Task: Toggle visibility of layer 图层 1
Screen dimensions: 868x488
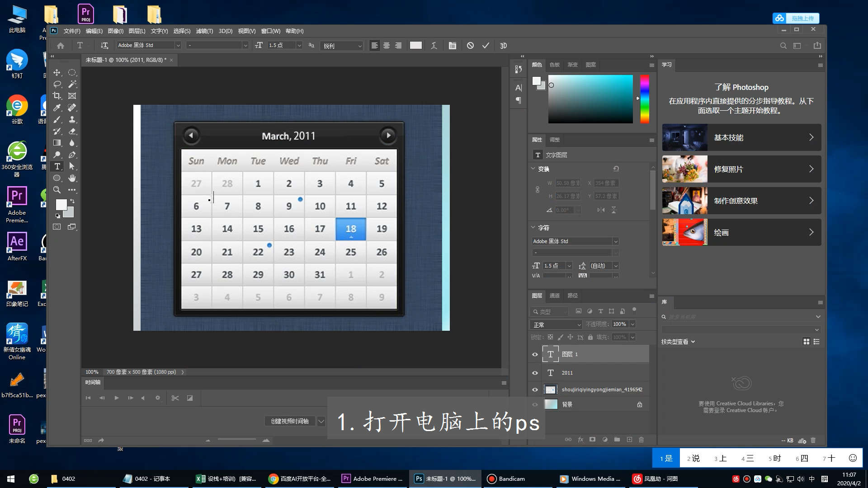Action: pos(535,354)
